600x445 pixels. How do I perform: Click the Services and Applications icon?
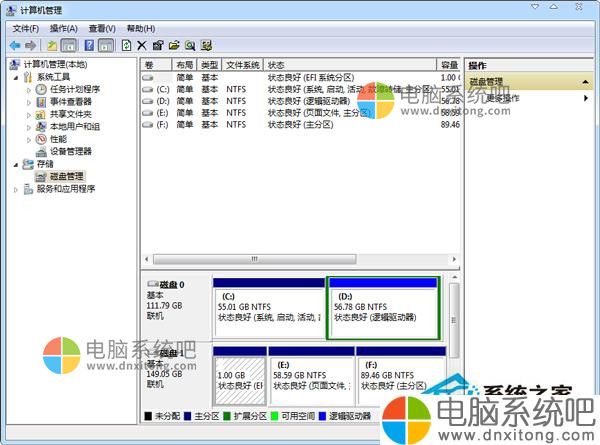pyautogui.click(x=28, y=189)
